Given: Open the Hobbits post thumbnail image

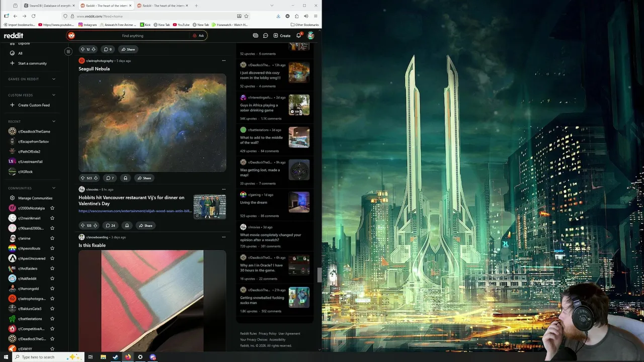Looking at the screenshot, I should (210, 207).
